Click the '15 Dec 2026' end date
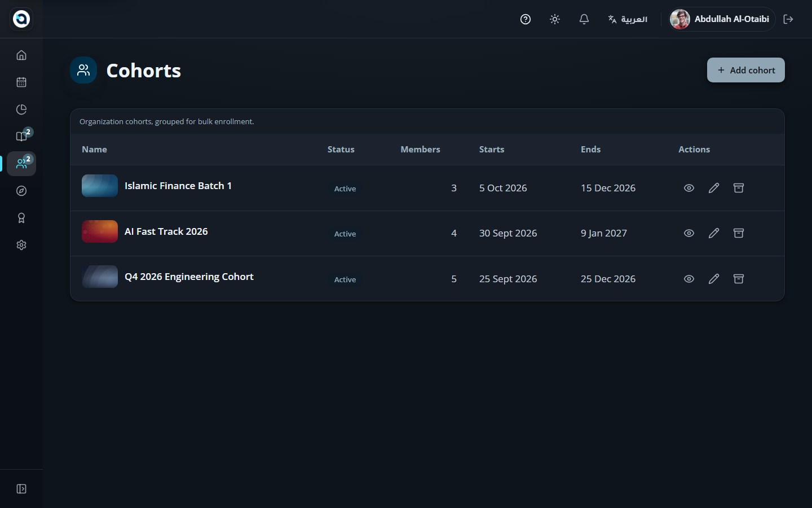This screenshot has height=508, width=812. pos(608,188)
